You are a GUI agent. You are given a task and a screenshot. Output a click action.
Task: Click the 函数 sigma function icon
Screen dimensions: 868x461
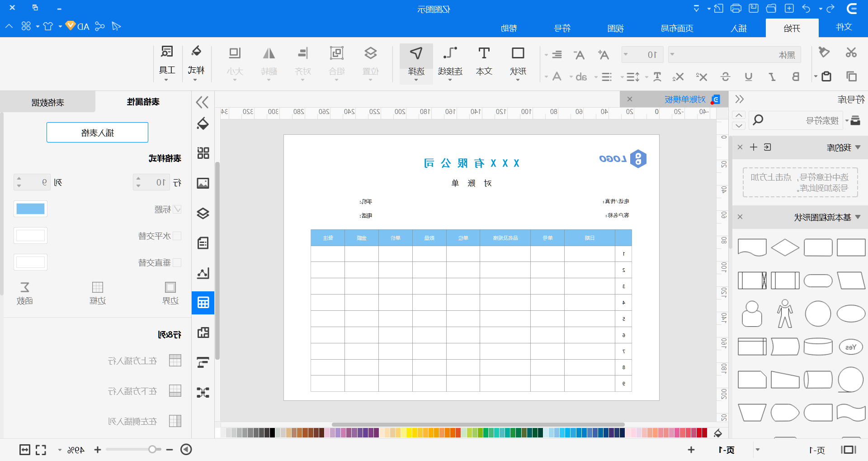tap(25, 293)
